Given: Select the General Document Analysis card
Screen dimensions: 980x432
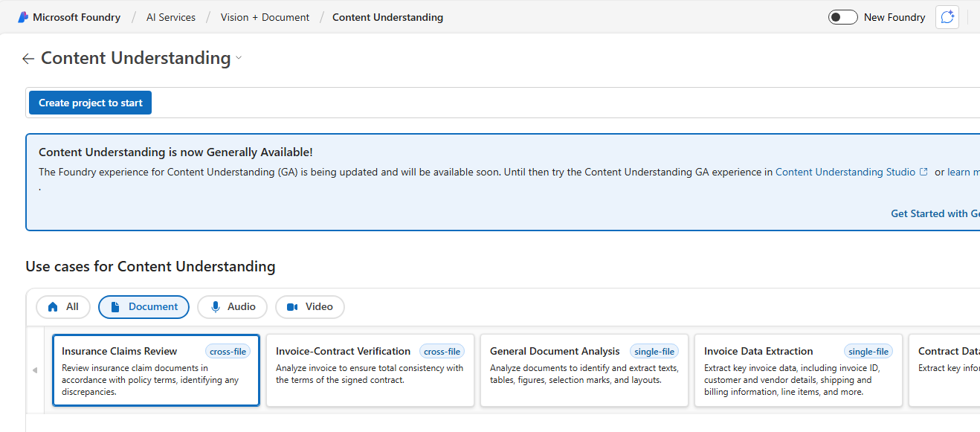Looking at the screenshot, I should tap(584, 370).
